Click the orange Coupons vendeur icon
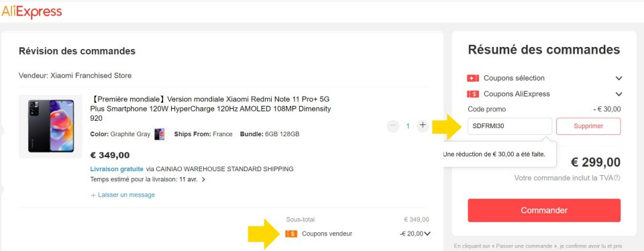This screenshot has width=644, height=251. tap(291, 234)
